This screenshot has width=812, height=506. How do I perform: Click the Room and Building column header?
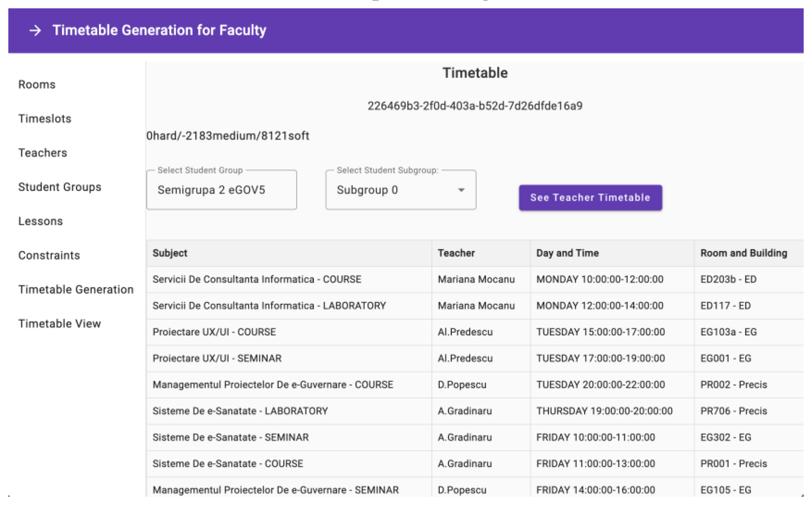click(744, 253)
